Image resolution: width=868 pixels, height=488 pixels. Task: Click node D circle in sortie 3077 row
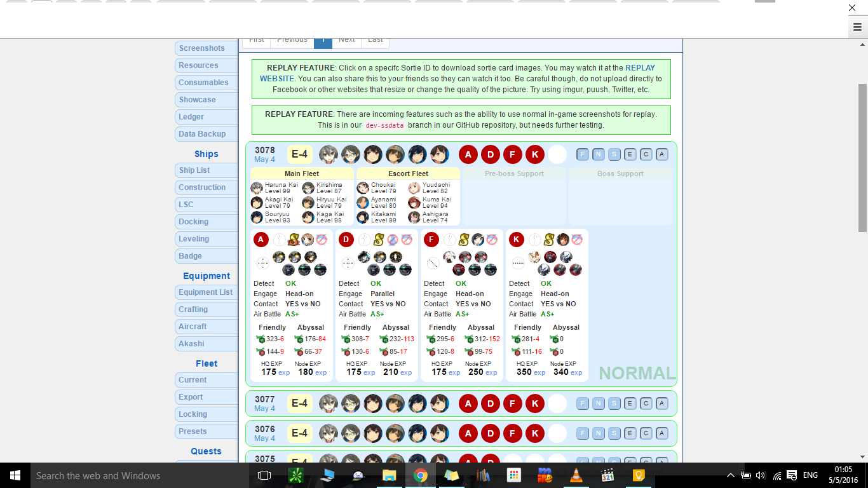tap(491, 403)
